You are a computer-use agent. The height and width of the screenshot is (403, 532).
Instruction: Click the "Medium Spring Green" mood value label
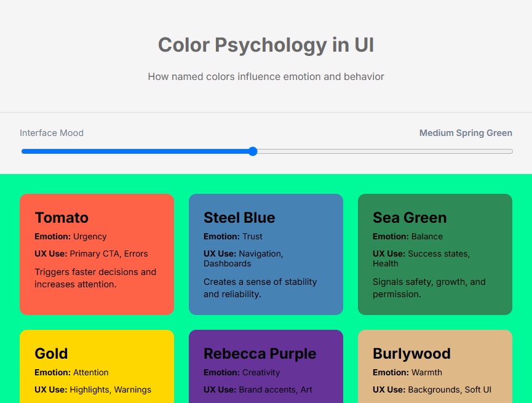point(466,133)
